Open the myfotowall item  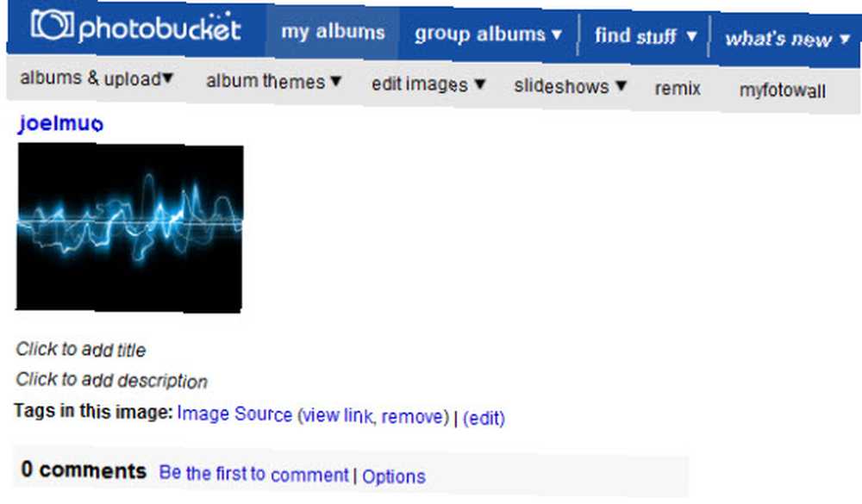782,90
